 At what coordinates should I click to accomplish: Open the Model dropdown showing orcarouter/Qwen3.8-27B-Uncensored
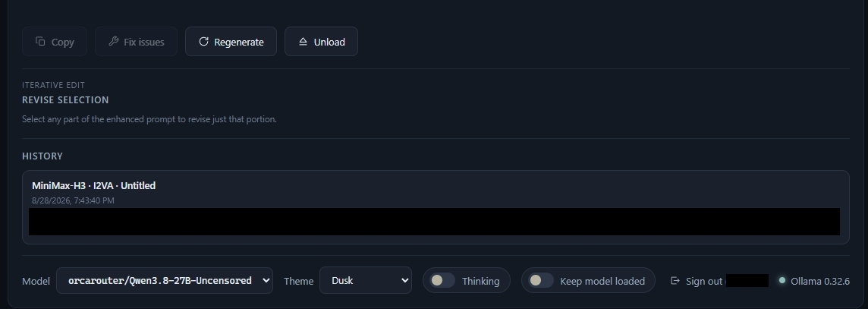pos(165,280)
